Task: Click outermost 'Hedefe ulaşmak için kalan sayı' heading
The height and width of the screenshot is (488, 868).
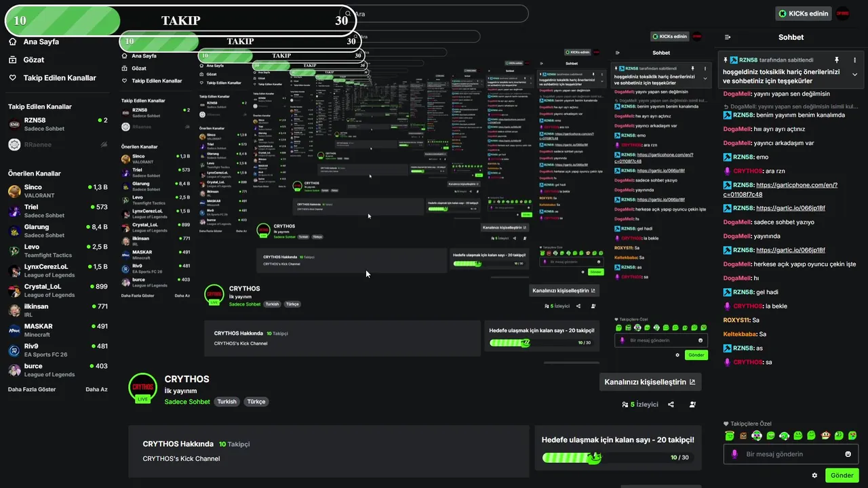Action: [x=618, y=440]
